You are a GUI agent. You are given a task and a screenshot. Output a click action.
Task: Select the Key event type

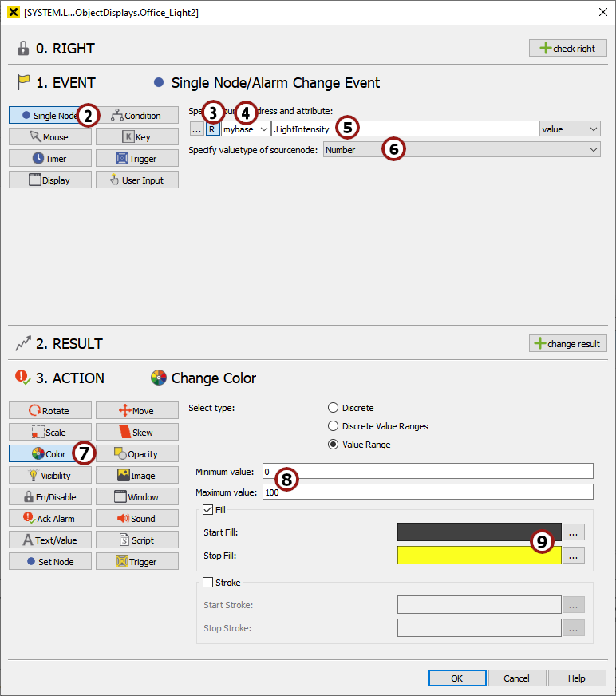coord(136,137)
